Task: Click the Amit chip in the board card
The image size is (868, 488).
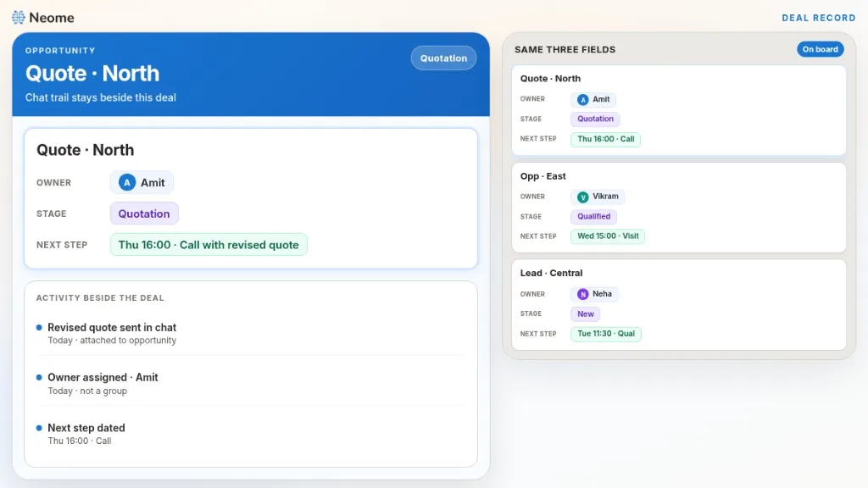Action: [593, 100]
